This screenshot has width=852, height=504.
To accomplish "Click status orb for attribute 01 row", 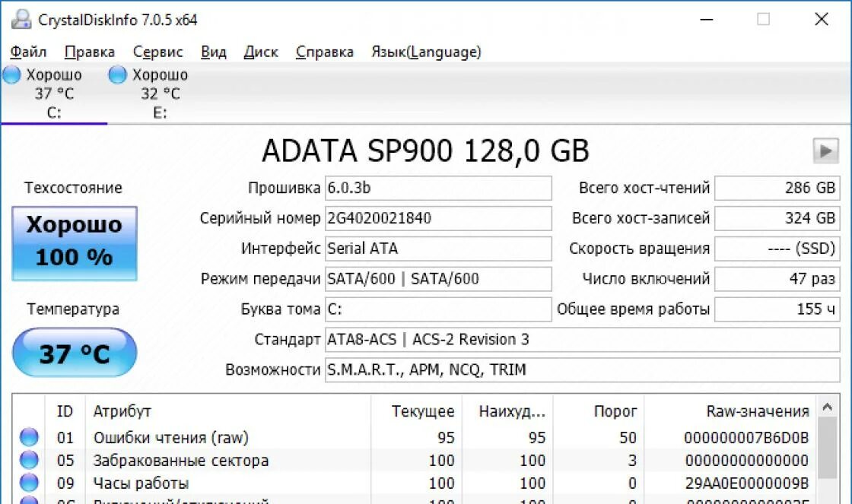I will coord(29,437).
